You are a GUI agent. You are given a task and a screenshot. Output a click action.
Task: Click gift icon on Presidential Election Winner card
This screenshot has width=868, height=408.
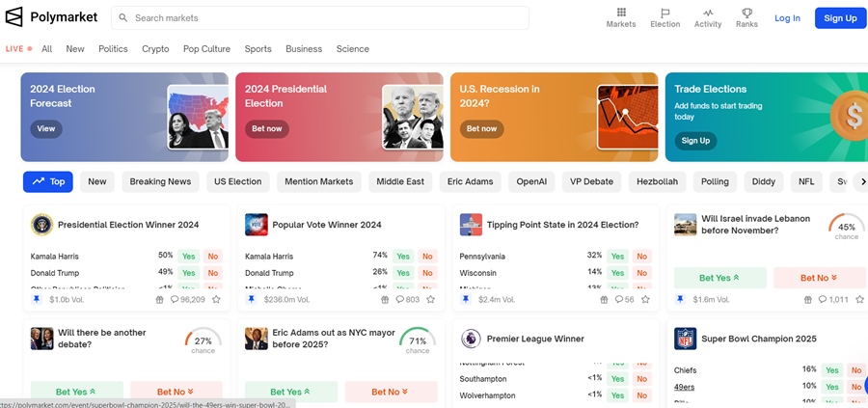click(159, 300)
